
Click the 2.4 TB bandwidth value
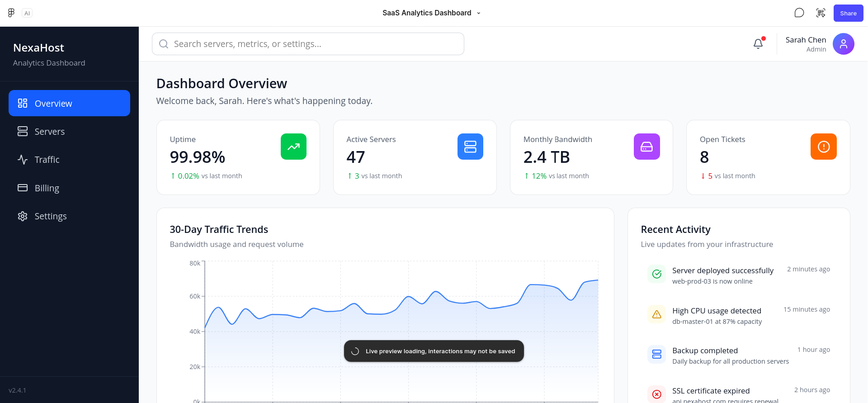click(x=547, y=157)
